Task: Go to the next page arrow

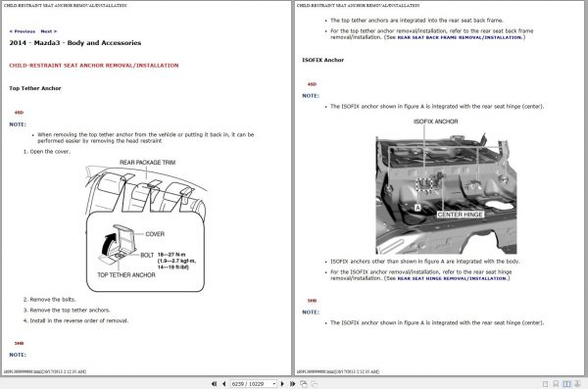Action: [282, 384]
